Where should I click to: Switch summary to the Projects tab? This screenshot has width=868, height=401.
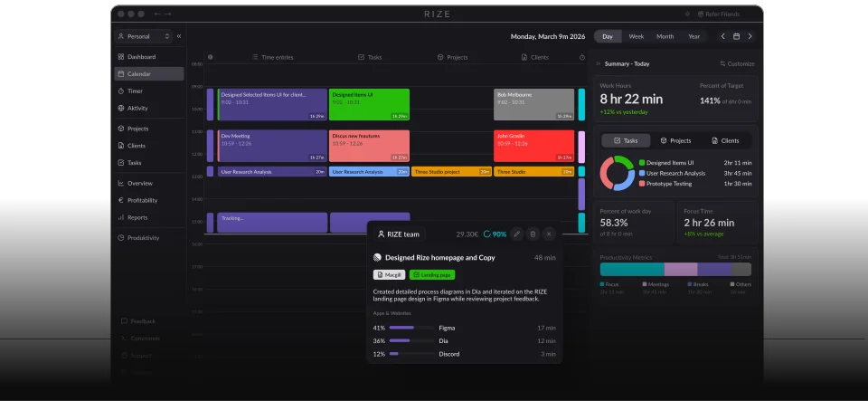point(675,141)
